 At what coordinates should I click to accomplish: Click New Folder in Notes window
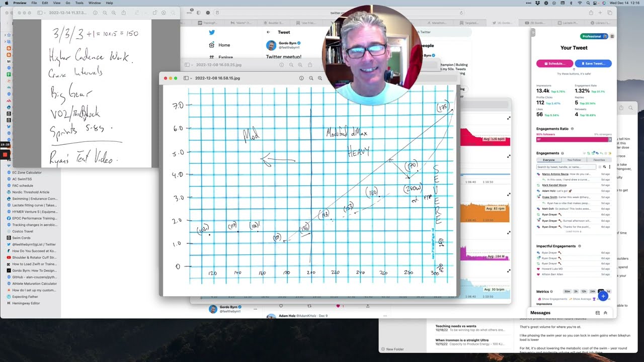[x=392, y=349]
